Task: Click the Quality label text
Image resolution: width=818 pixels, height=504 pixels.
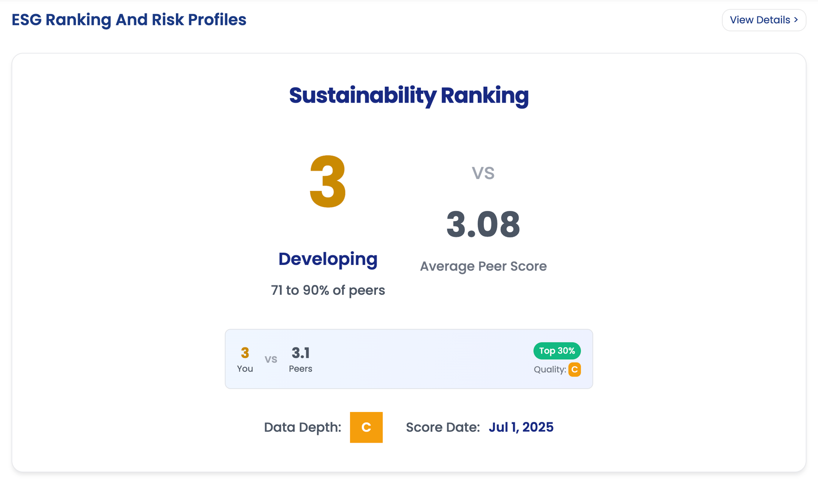Action: pos(549,370)
